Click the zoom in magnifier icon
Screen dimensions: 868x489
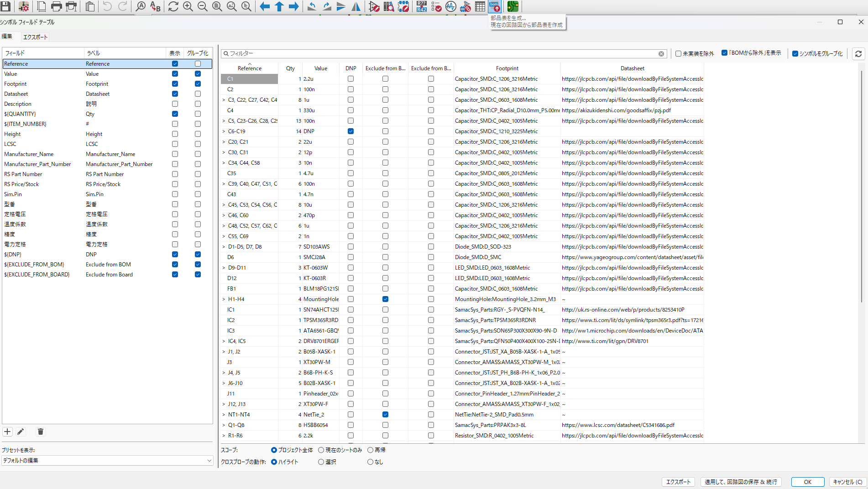188,6
